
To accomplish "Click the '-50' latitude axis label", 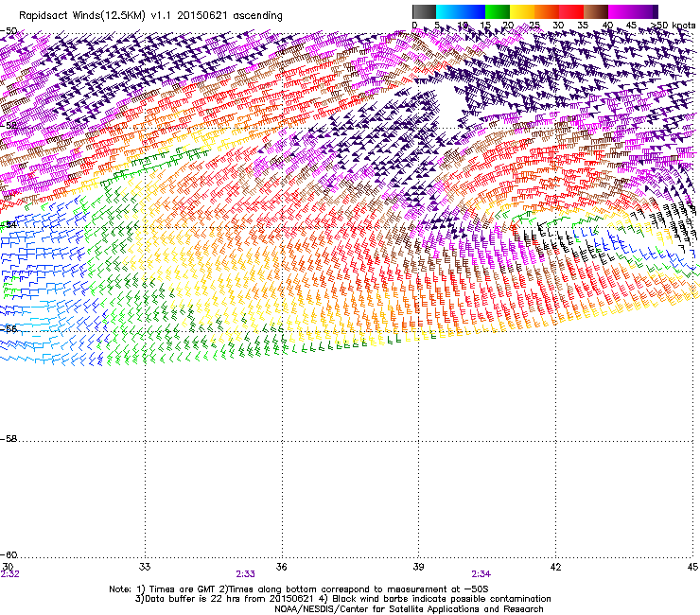I will tap(9, 31).
